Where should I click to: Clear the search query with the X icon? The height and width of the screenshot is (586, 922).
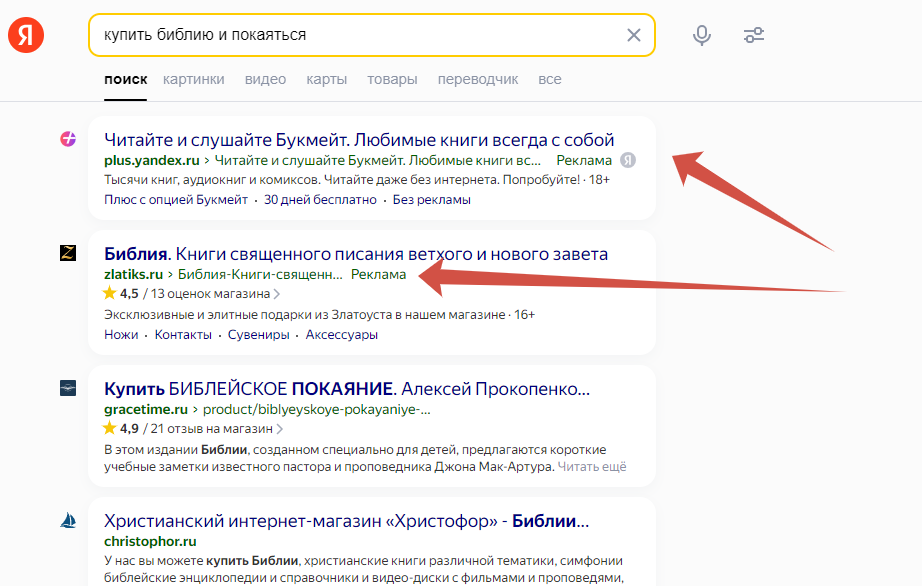(633, 35)
